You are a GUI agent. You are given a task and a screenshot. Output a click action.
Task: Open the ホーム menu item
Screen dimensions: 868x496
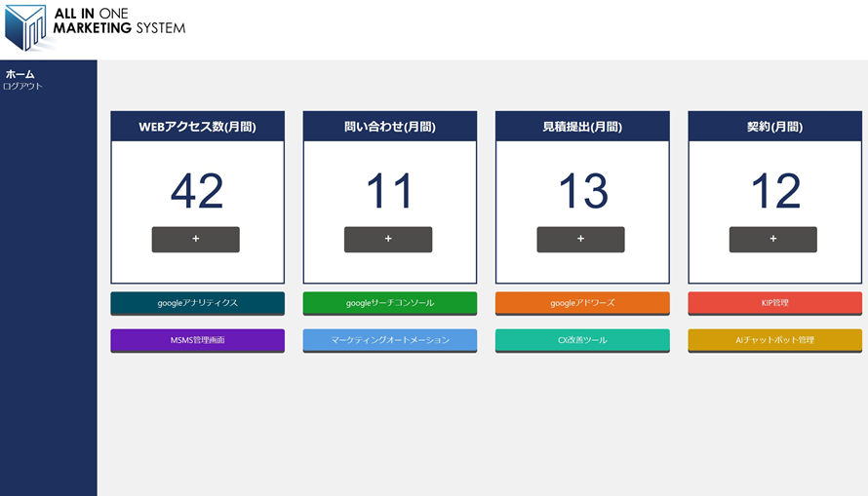coord(20,74)
